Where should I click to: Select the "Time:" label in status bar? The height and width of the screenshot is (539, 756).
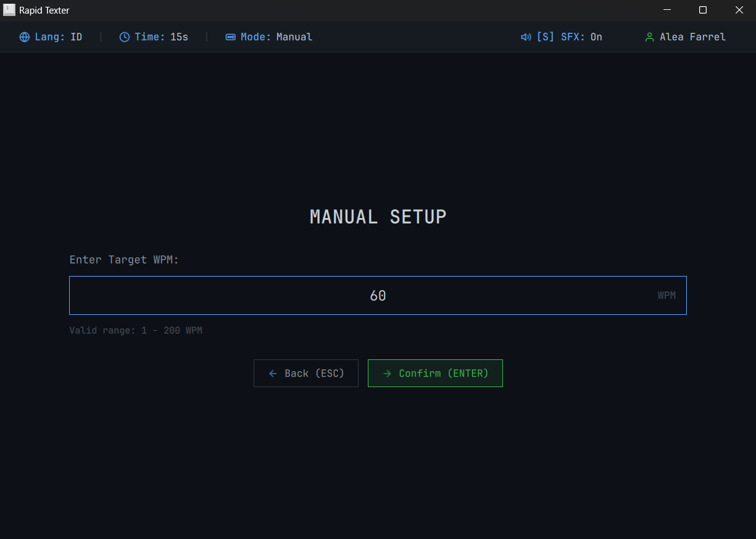pos(150,37)
